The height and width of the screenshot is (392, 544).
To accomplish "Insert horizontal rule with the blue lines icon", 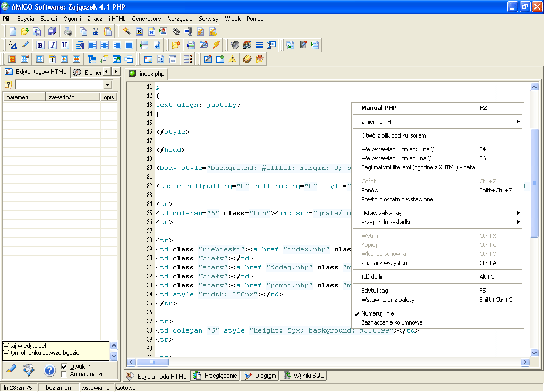I will (259, 45).
